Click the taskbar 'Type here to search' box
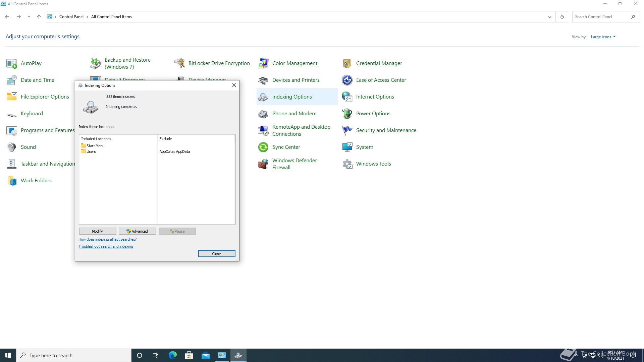Screen dimensions: 644x362 (x=74, y=355)
